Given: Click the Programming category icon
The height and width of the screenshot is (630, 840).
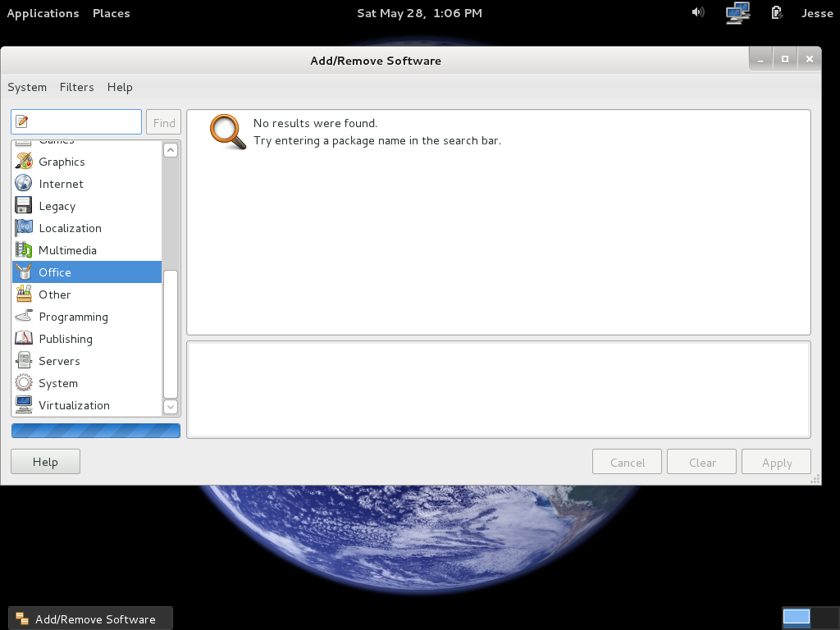Looking at the screenshot, I should click(x=24, y=316).
